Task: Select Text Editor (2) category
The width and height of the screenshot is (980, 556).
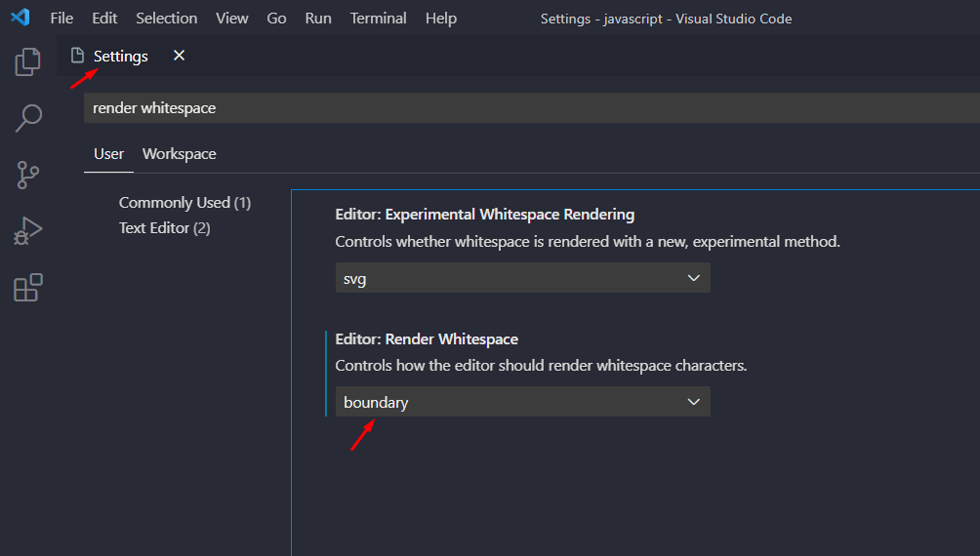Action: [x=164, y=228]
